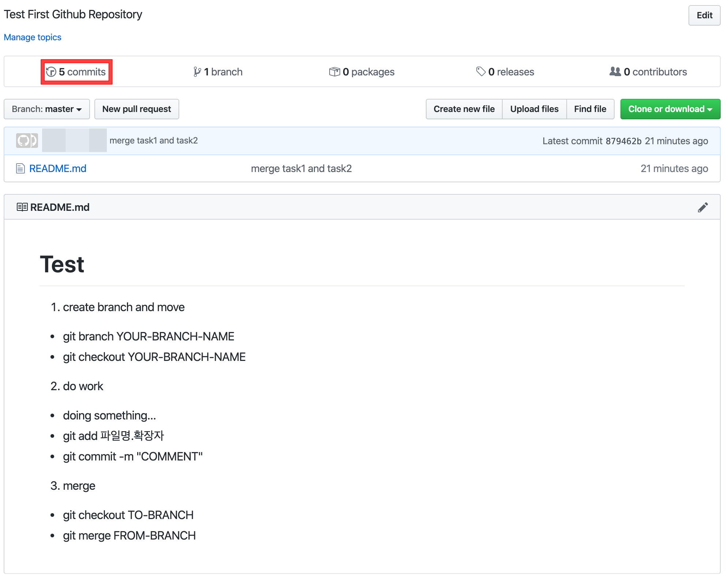Open the latest commit hash 879462b
The image size is (728, 582).
pyautogui.click(x=623, y=141)
